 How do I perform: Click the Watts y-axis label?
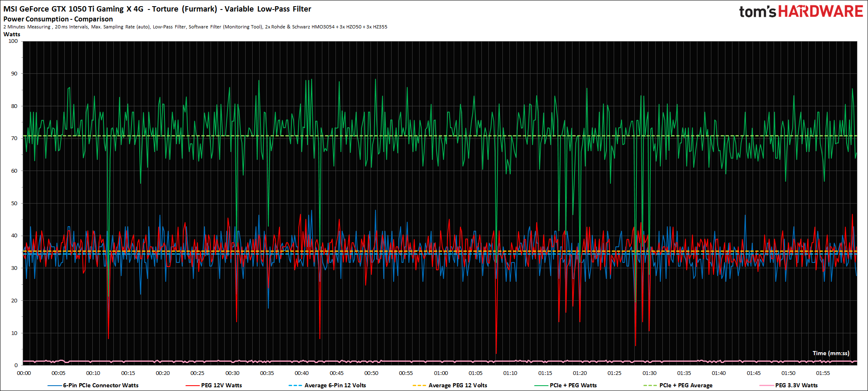click(12, 35)
